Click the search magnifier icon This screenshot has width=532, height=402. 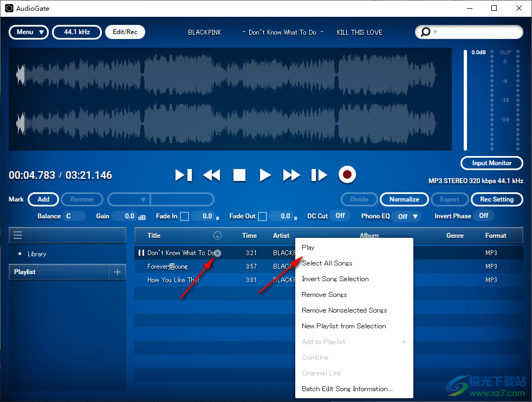coord(426,32)
